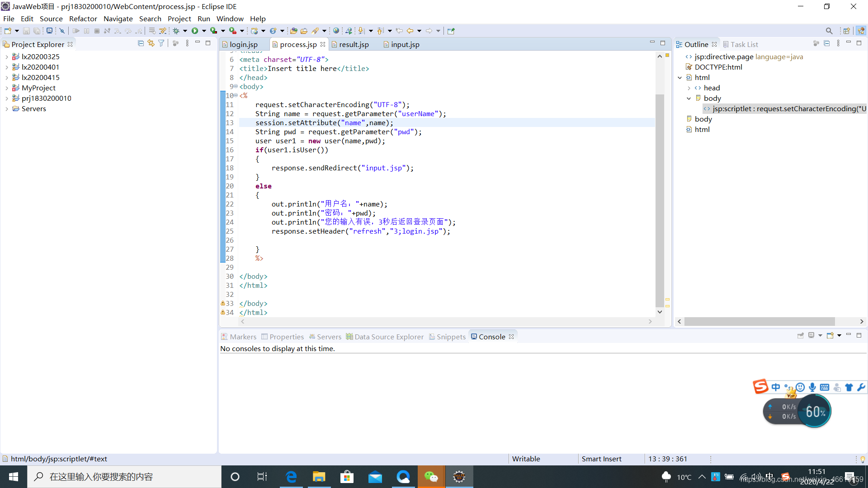Click the New file wizard icon
The width and height of the screenshot is (868, 488).
coord(8,31)
